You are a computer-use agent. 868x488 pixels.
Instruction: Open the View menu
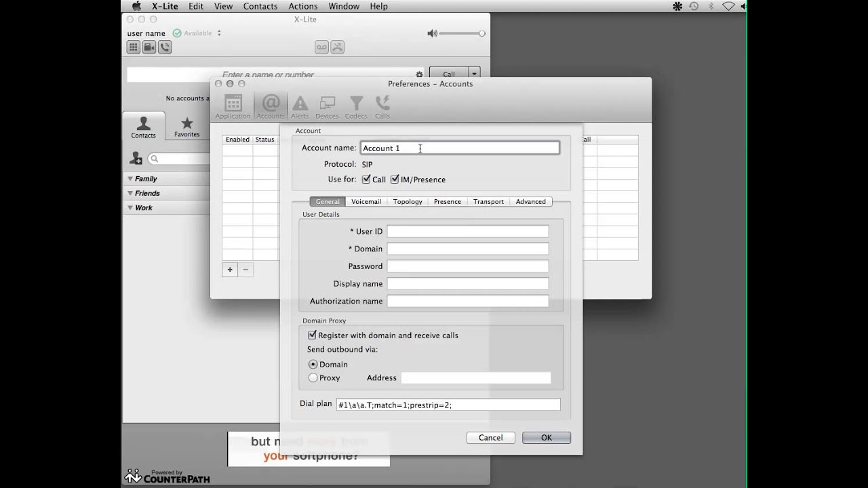(x=223, y=6)
